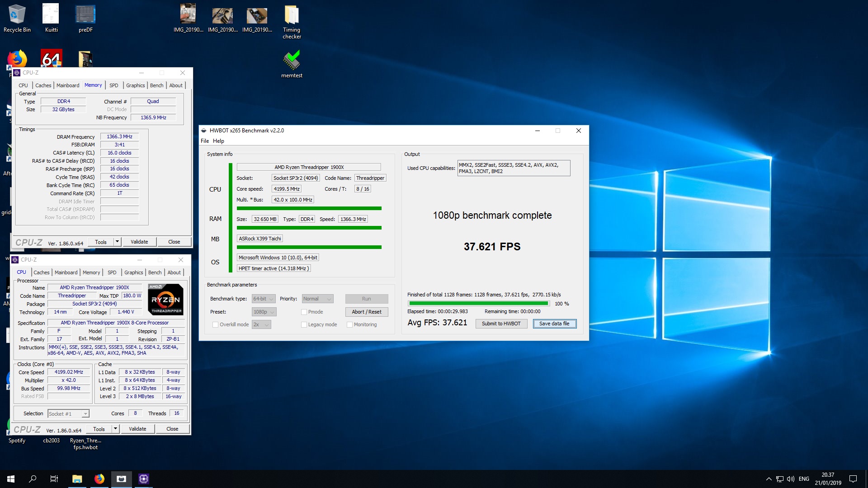
Task: Toggle the Pmode checkbox
Action: pyautogui.click(x=304, y=312)
